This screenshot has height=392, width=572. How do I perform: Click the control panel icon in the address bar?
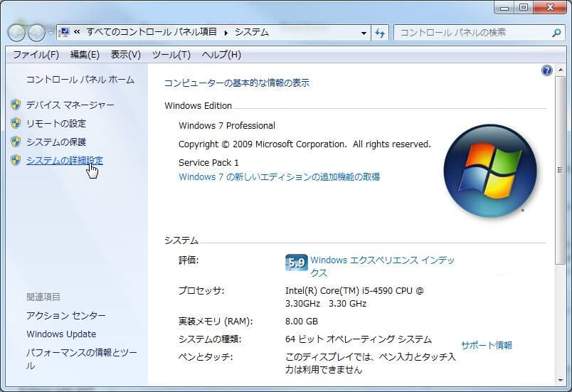point(63,33)
